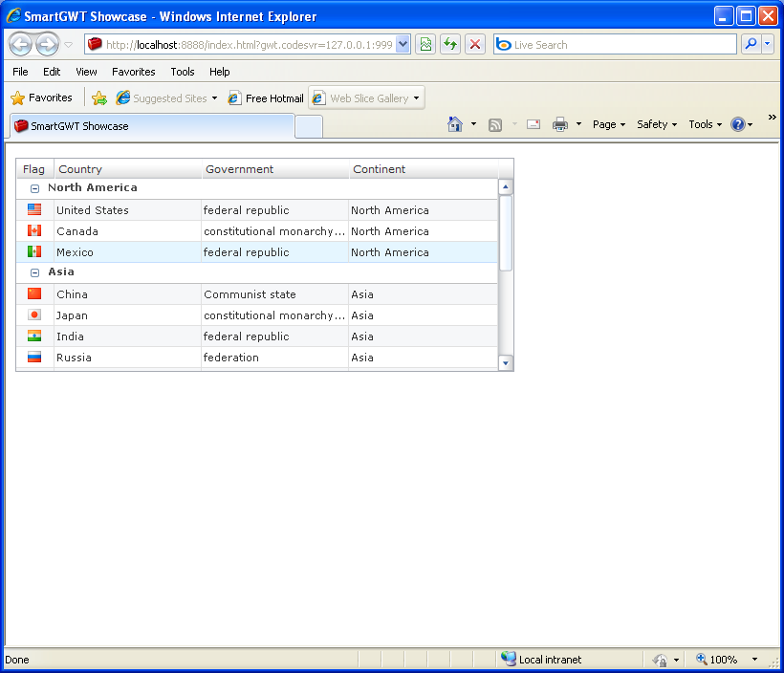The height and width of the screenshot is (673, 784).
Task: Click the China flag icon
Action: [34, 293]
